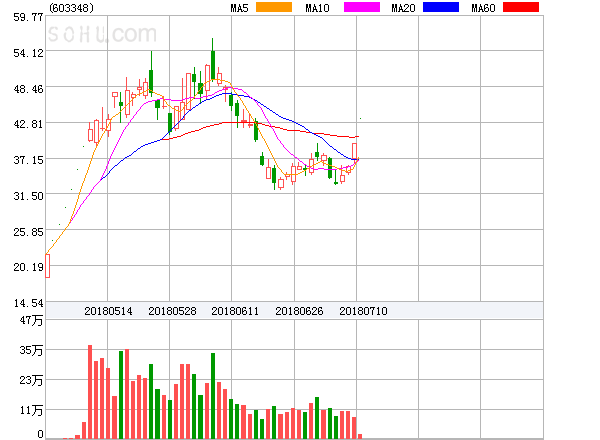Screen dimensions: 600x440
Task: Select the MA10 legend label
Action: [x=319, y=9]
